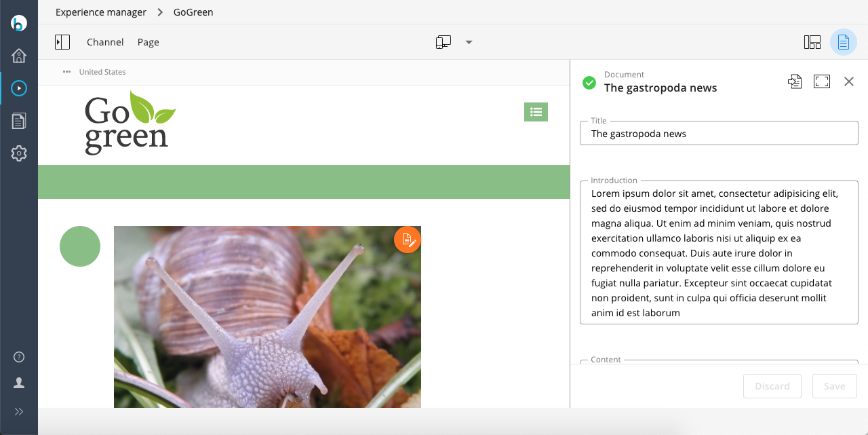
Task: Click the document heading 'The gastropoda news'
Action: (660, 88)
